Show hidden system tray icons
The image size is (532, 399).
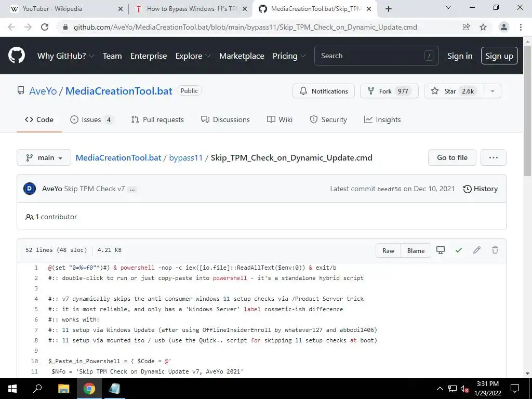click(440, 389)
